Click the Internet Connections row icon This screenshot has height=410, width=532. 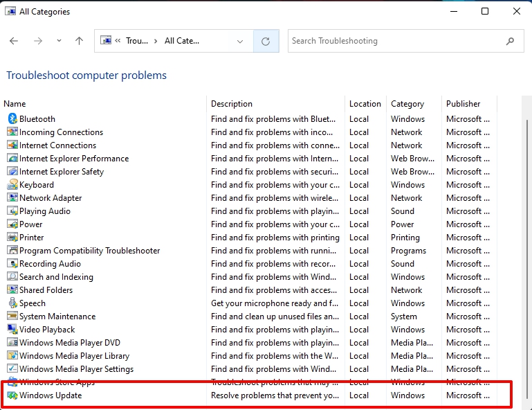pos(12,145)
